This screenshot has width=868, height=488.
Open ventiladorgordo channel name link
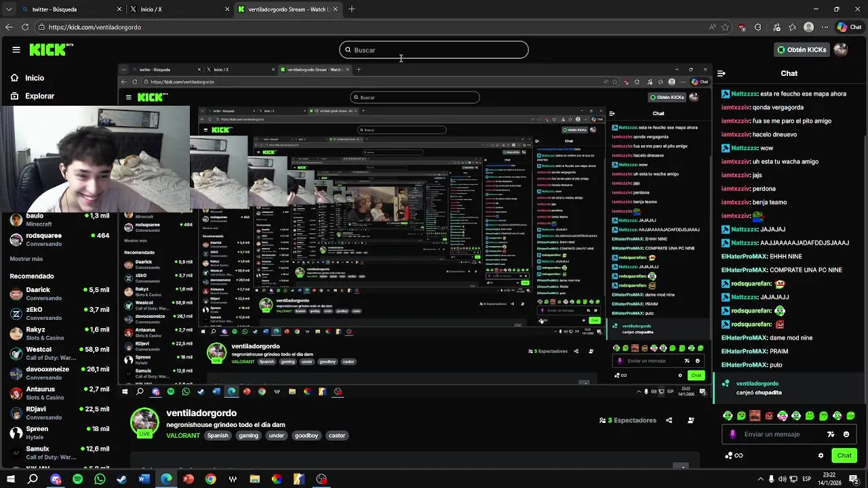tap(201, 413)
